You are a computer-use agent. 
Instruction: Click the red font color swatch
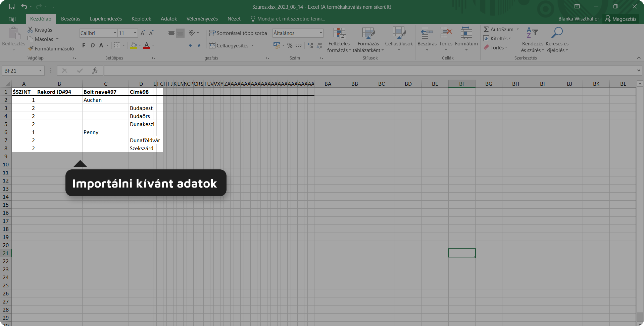click(147, 45)
